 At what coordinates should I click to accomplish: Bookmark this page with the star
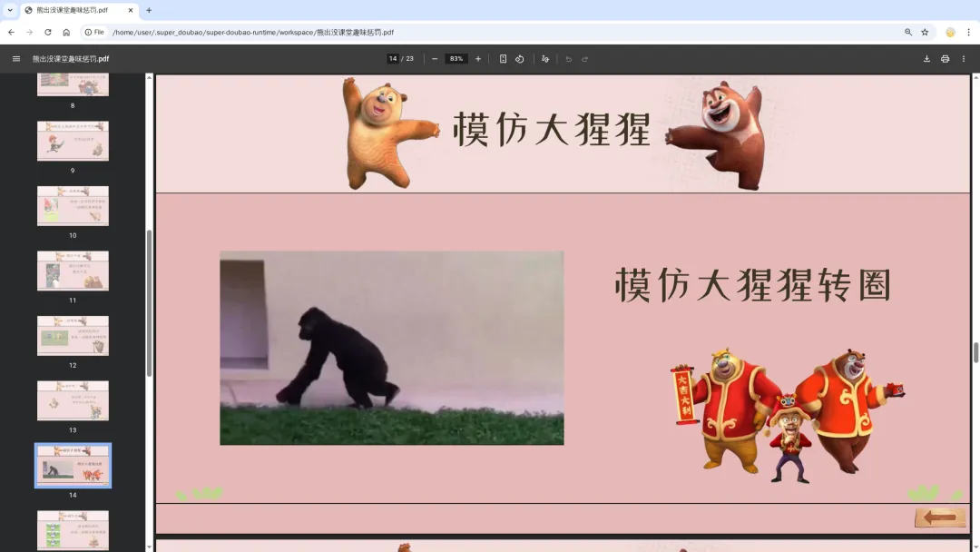tap(925, 32)
